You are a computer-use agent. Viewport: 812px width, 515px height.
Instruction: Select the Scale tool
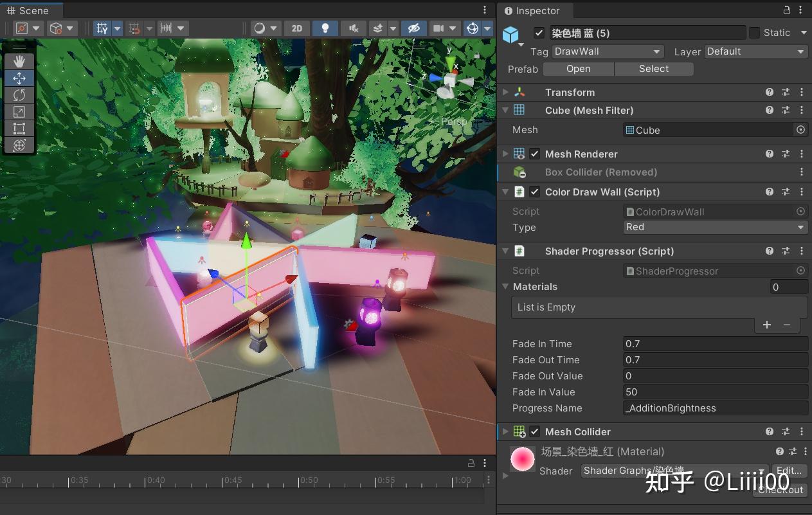pos(19,112)
